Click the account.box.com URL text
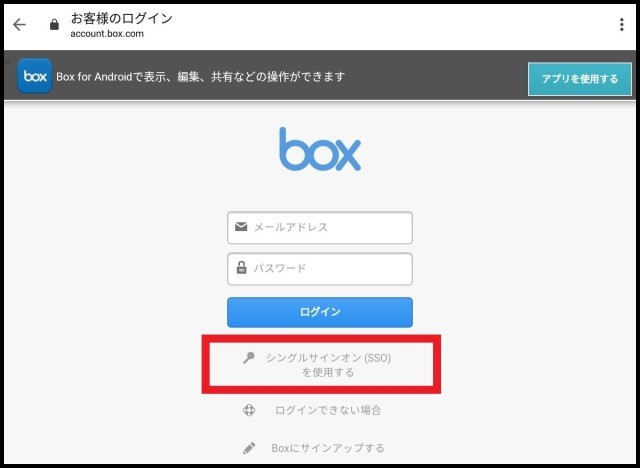The height and width of the screenshot is (468, 640). [107, 33]
